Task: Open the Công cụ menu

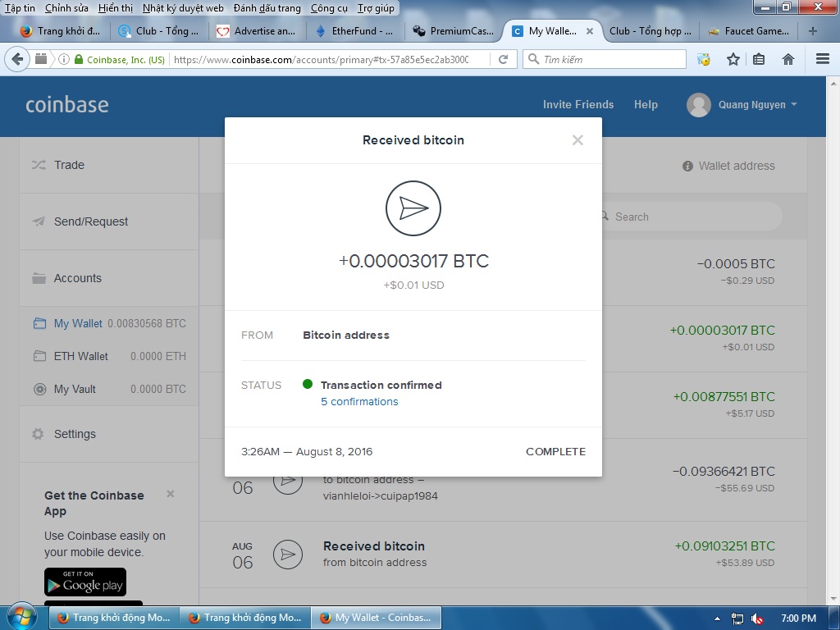Action: (x=329, y=8)
